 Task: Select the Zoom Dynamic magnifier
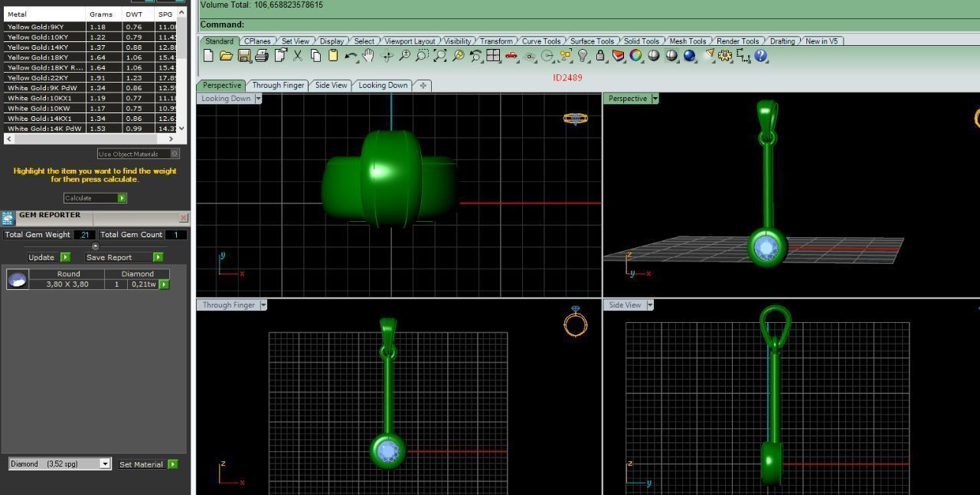coord(404,55)
